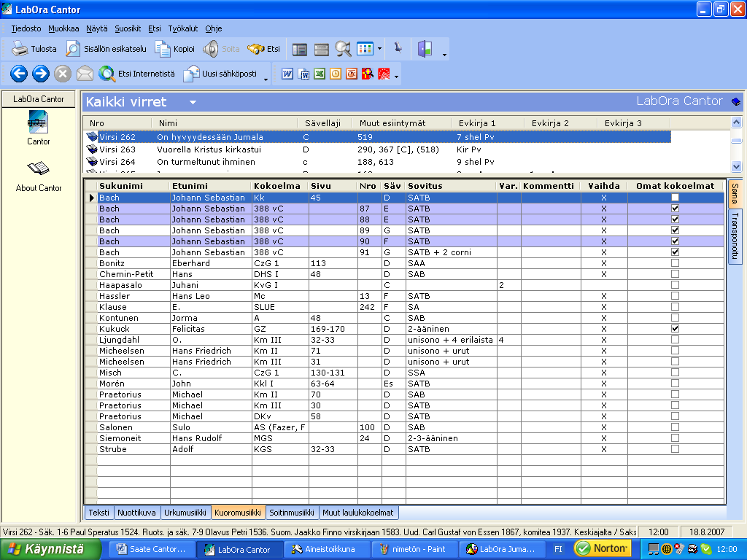Open options arrow after Office app icons

click(x=396, y=76)
